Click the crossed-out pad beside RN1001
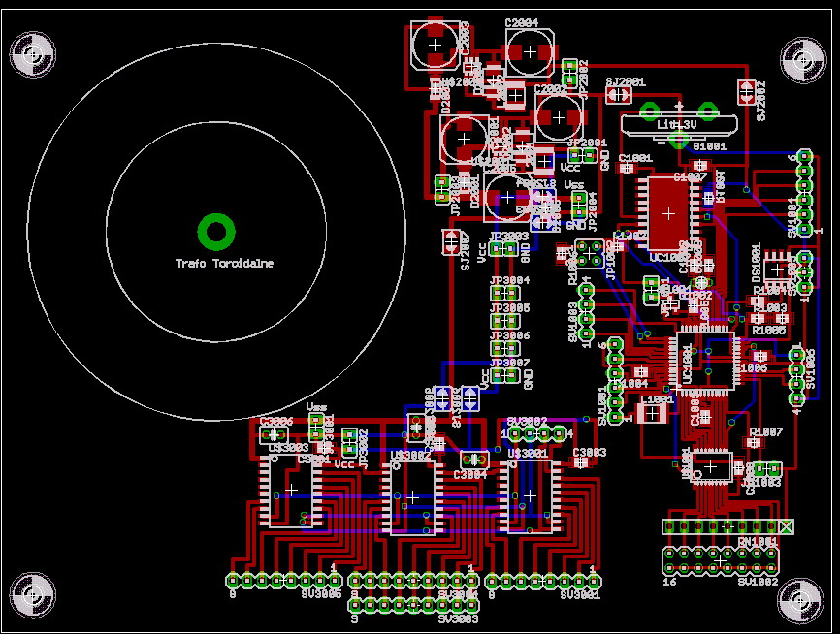 click(x=786, y=527)
